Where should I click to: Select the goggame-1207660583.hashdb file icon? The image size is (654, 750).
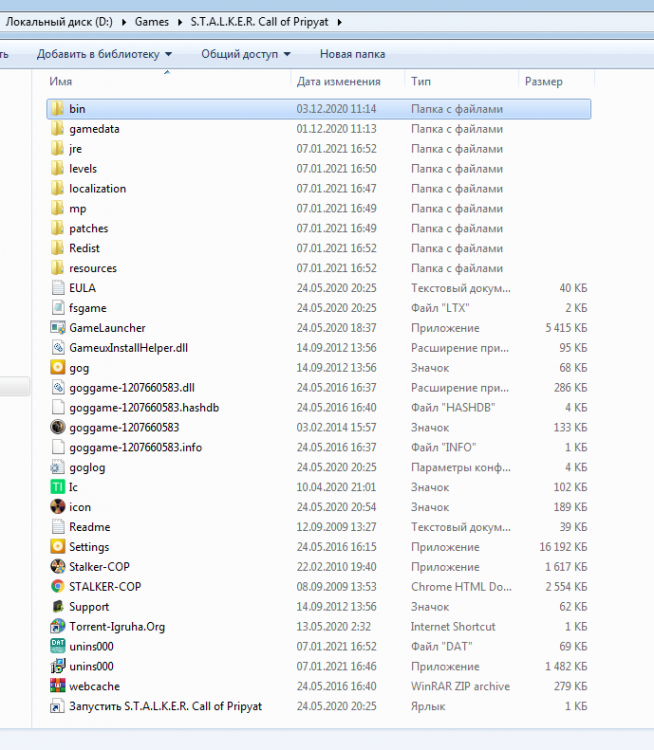click(x=57, y=408)
